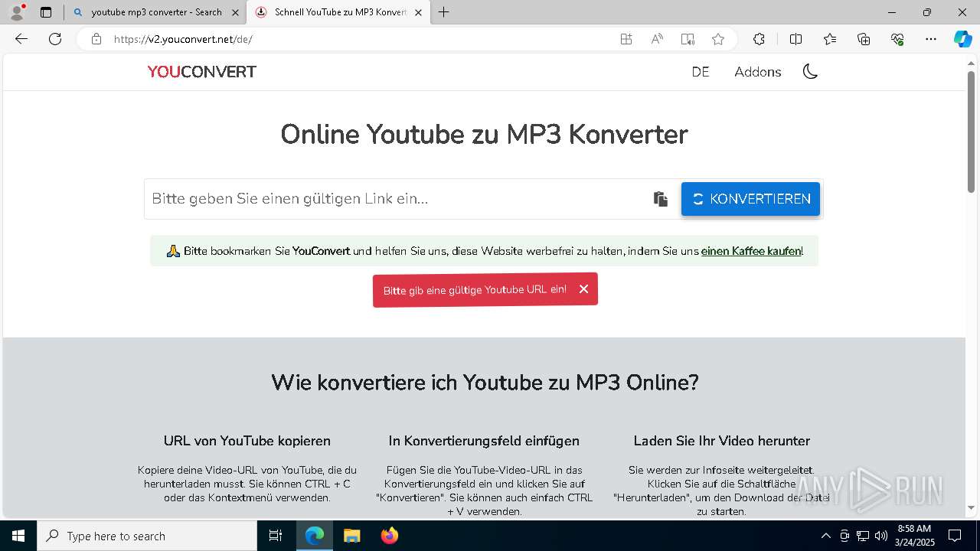This screenshot has height=551, width=980.
Task: Dismiss the red invalid URL error message
Action: click(x=583, y=289)
